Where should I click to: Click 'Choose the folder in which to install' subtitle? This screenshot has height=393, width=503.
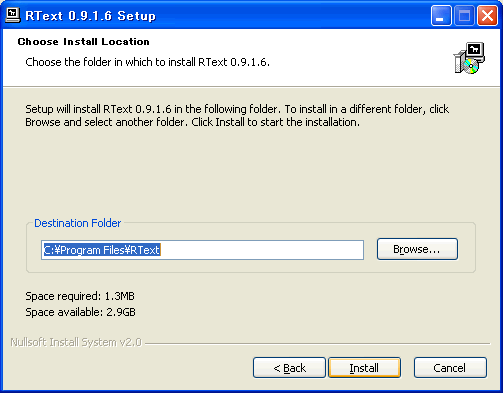(147, 62)
